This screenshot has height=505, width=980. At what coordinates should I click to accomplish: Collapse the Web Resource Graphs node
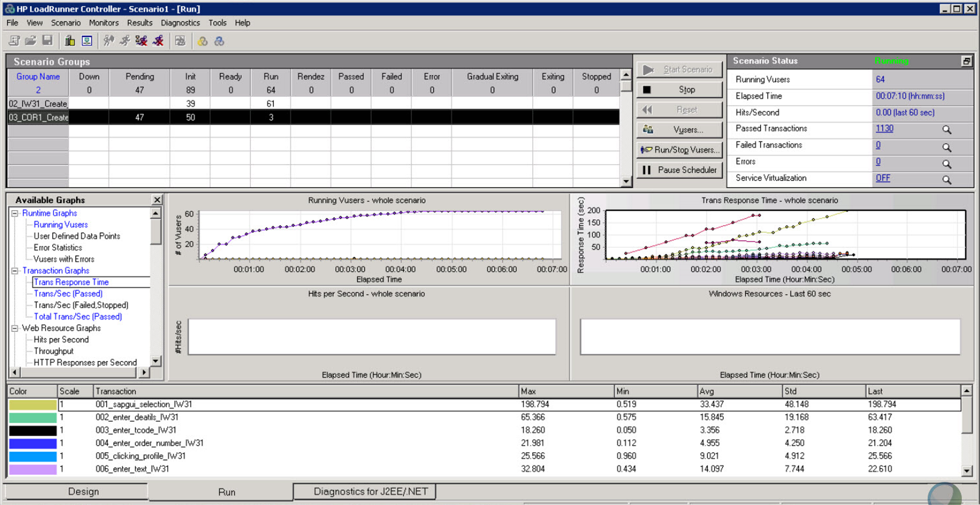[x=15, y=328]
